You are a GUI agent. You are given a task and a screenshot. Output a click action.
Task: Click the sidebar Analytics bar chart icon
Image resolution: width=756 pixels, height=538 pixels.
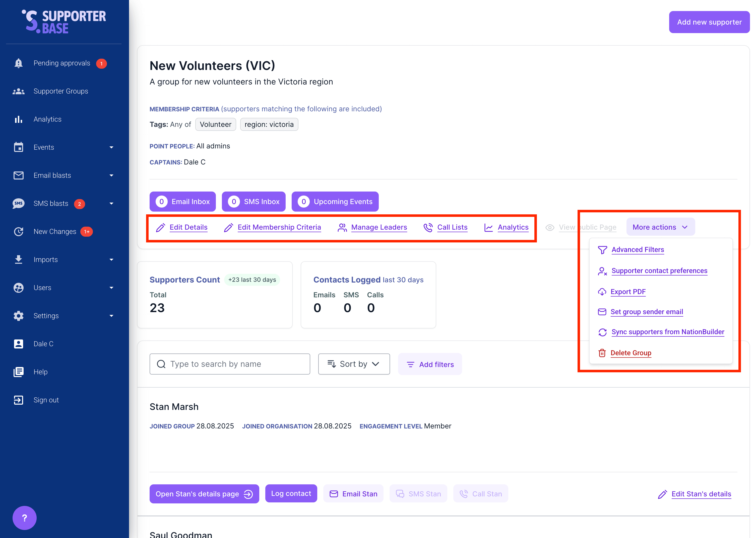19,119
